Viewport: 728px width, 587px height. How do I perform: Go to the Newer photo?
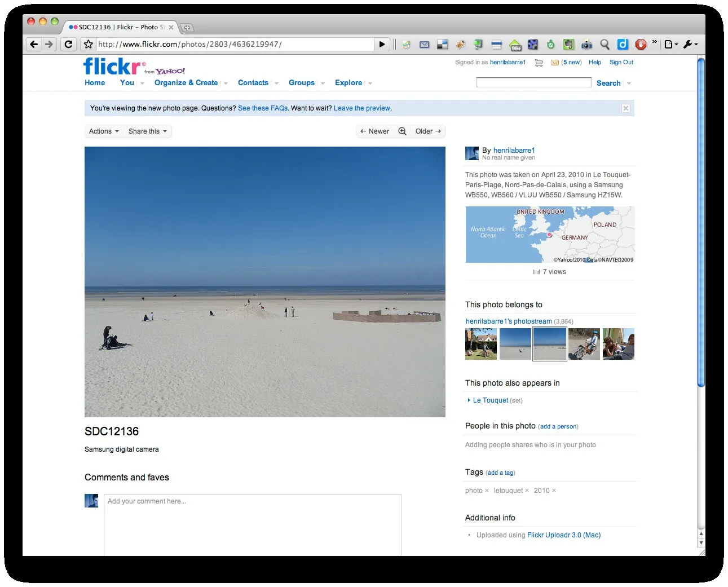coord(374,131)
